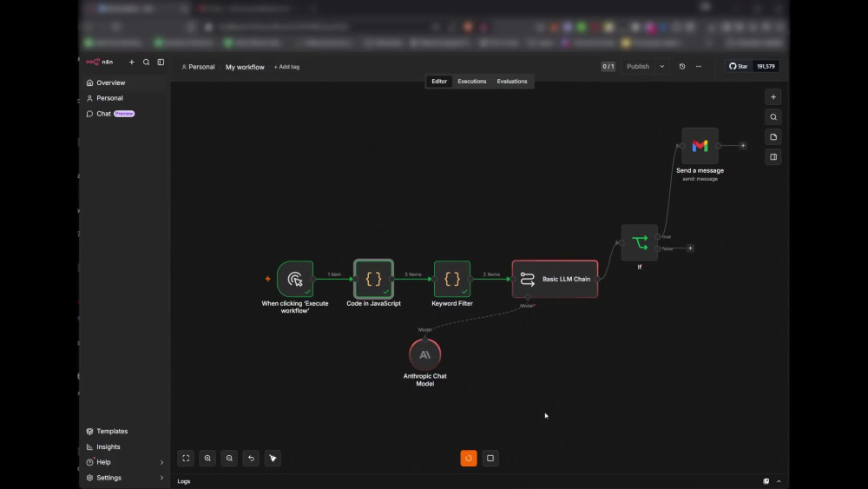
Task: Add a node on the If false branch
Action: pyautogui.click(x=690, y=248)
